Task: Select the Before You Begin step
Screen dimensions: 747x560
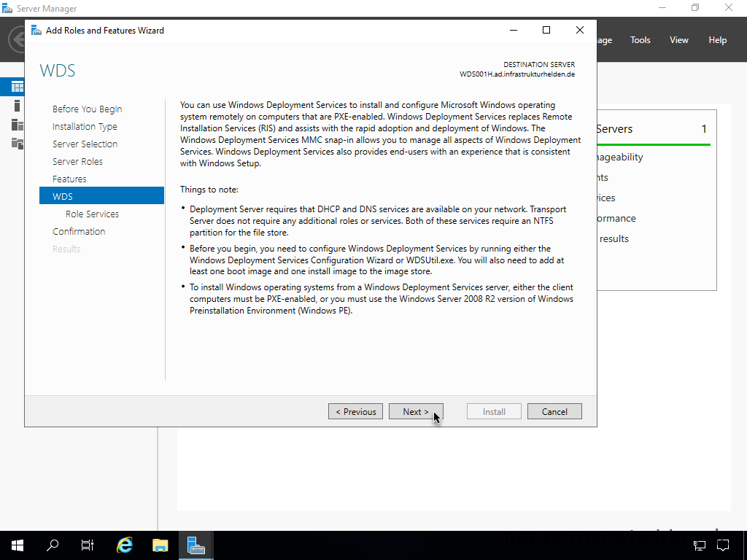Action: pos(88,109)
